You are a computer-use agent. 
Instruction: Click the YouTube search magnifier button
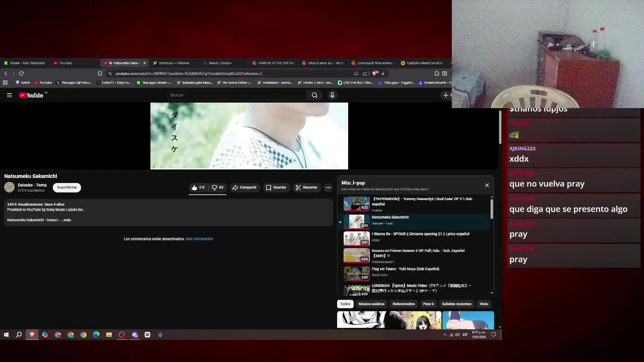(314, 95)
